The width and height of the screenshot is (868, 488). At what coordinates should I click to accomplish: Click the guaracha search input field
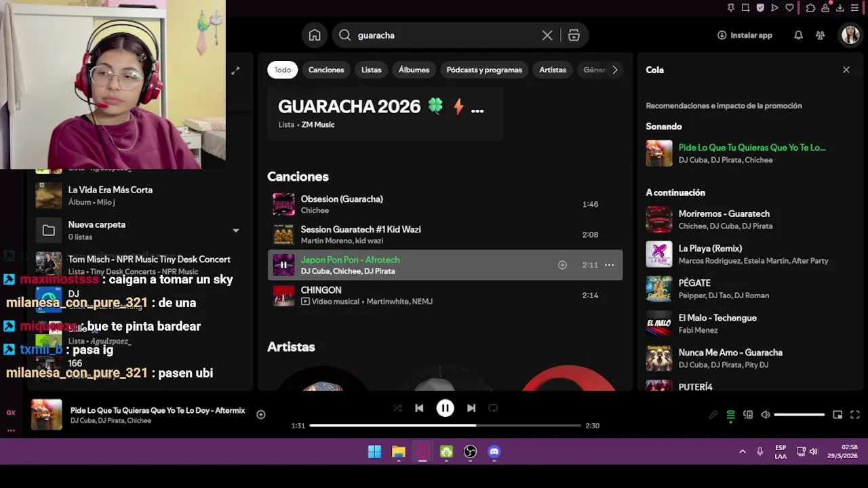pyautogui.click(x=446, y=35)
